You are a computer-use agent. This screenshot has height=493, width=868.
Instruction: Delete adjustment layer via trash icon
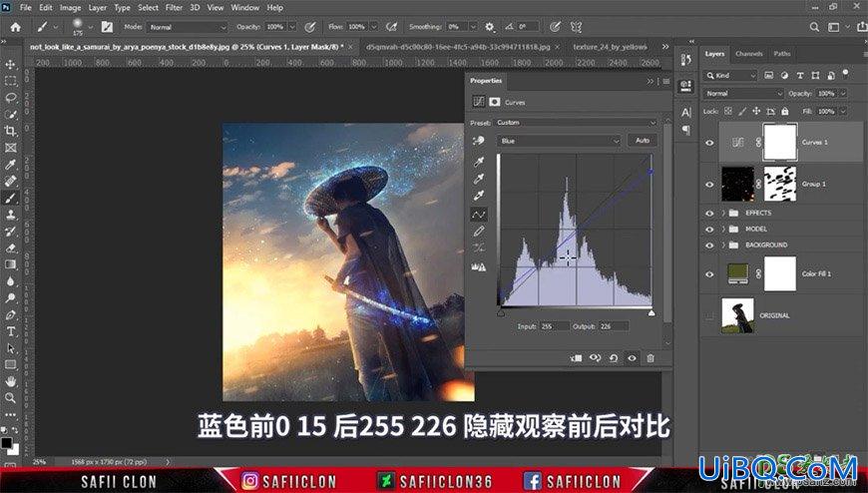click(651, 358)
